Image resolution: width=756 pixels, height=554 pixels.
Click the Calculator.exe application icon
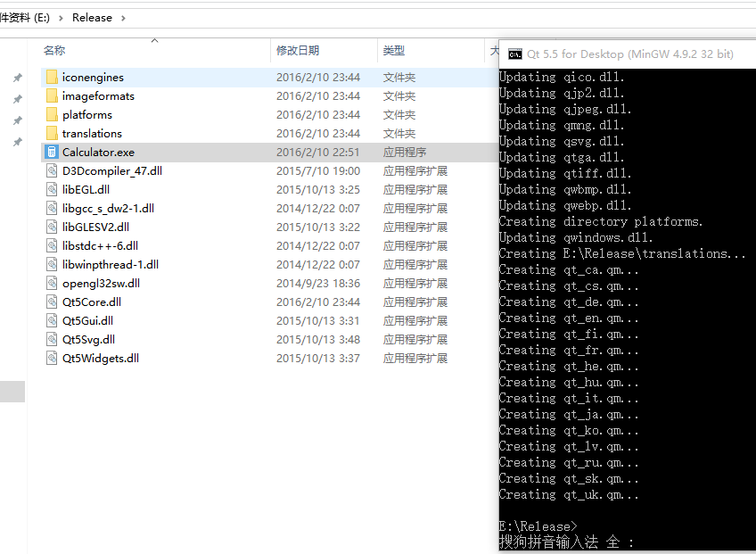(52, 152)
